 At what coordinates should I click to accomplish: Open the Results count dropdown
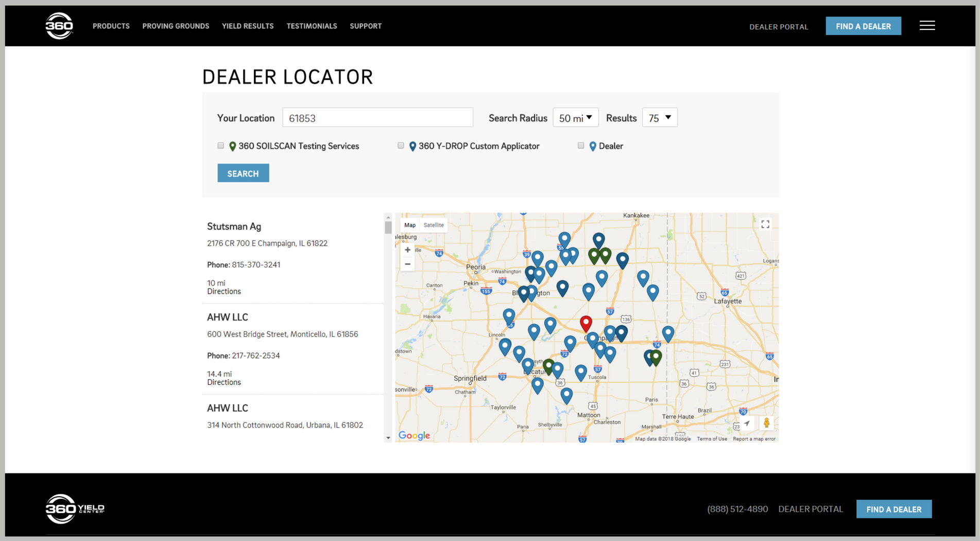click(660, 118)
